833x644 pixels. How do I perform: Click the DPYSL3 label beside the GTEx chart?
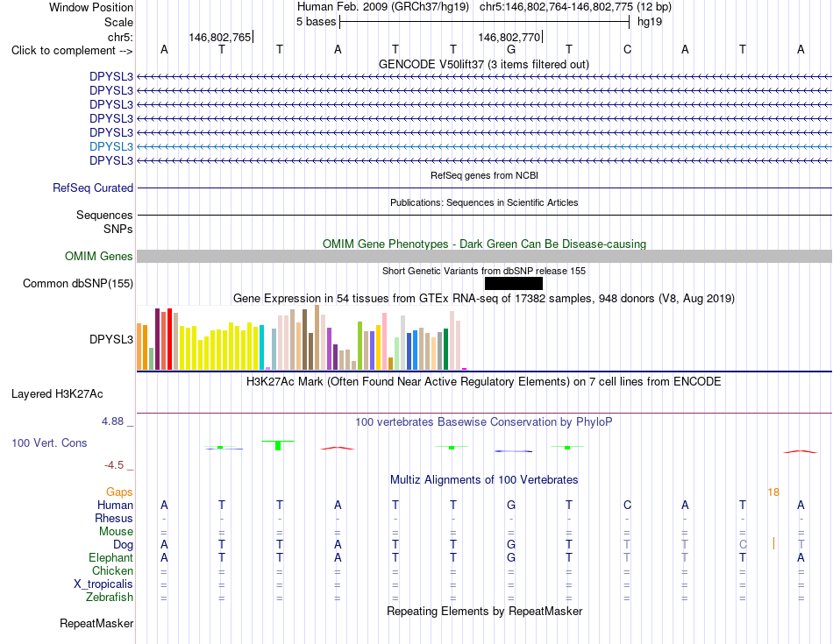click(111, 339)
